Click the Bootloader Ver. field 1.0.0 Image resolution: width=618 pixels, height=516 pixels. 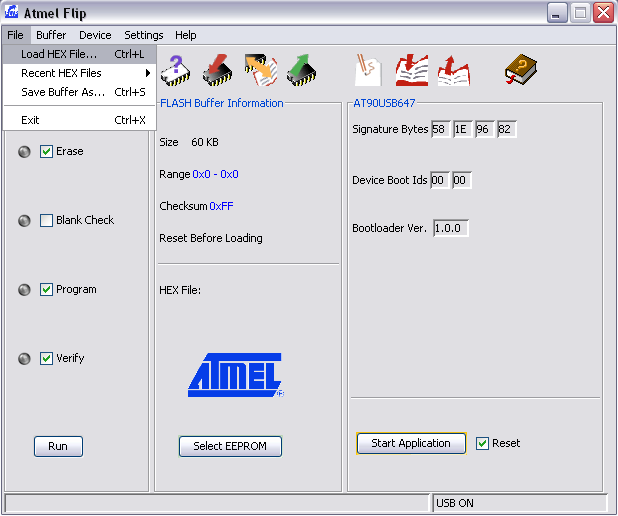coord(451,228)
